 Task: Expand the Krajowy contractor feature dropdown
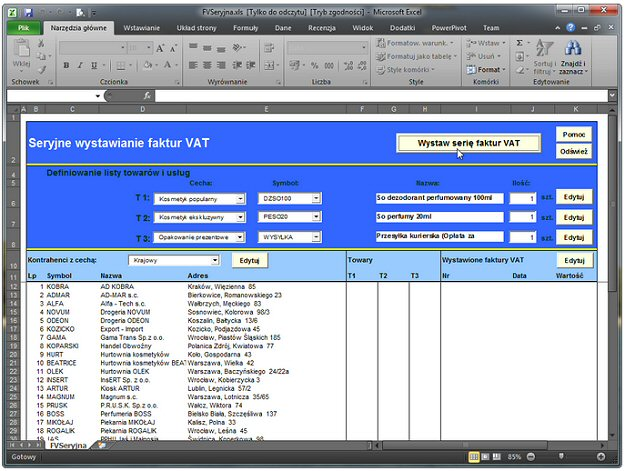(x=214, y=260)
